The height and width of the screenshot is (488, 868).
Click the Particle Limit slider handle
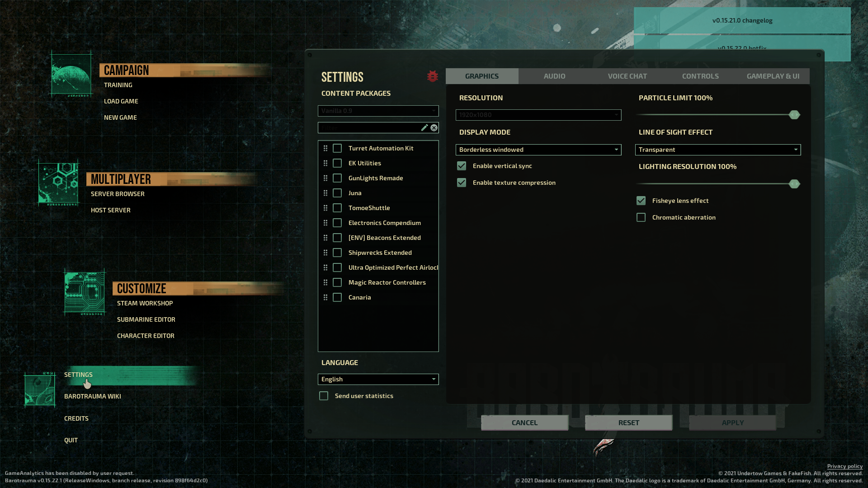click(x=794, y=115)
